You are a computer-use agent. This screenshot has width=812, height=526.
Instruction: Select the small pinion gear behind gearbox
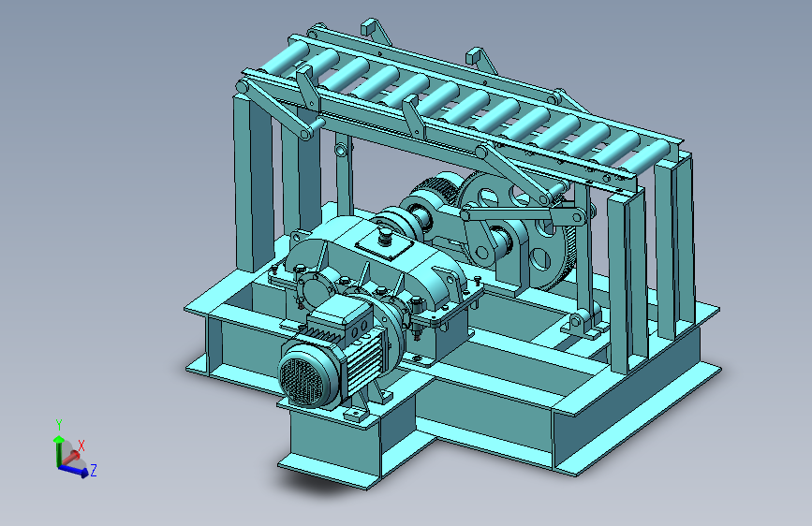[438, 189]
